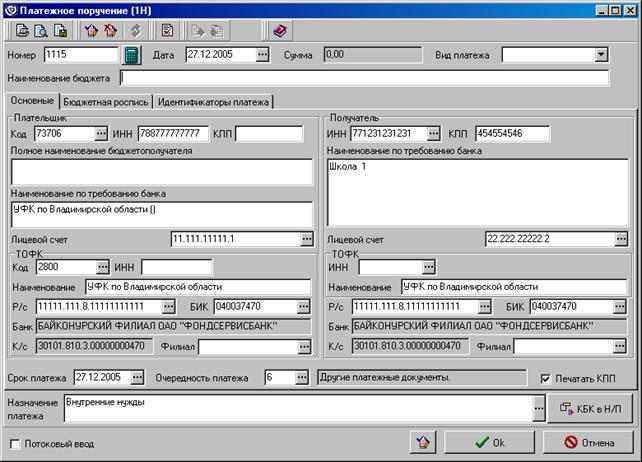Confirm with the Ok button
Screen dimensions: 642x462
point(489,442)
